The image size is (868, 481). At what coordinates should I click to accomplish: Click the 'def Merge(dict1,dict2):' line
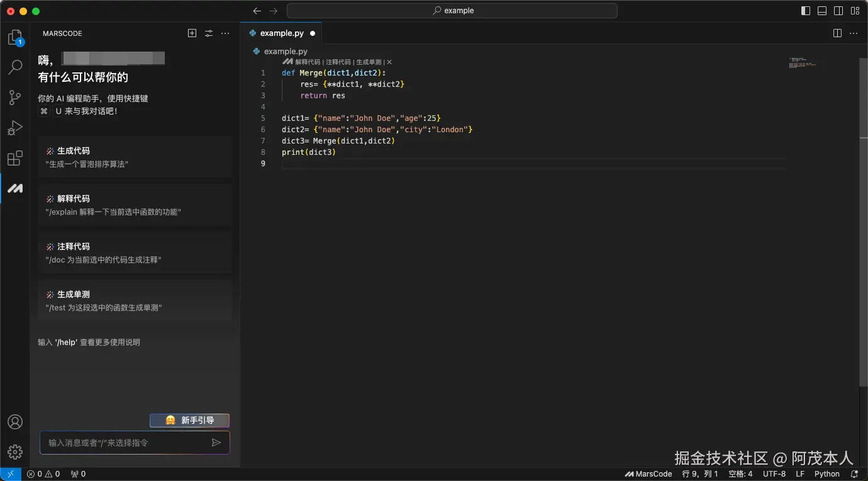tap(334, 73)
